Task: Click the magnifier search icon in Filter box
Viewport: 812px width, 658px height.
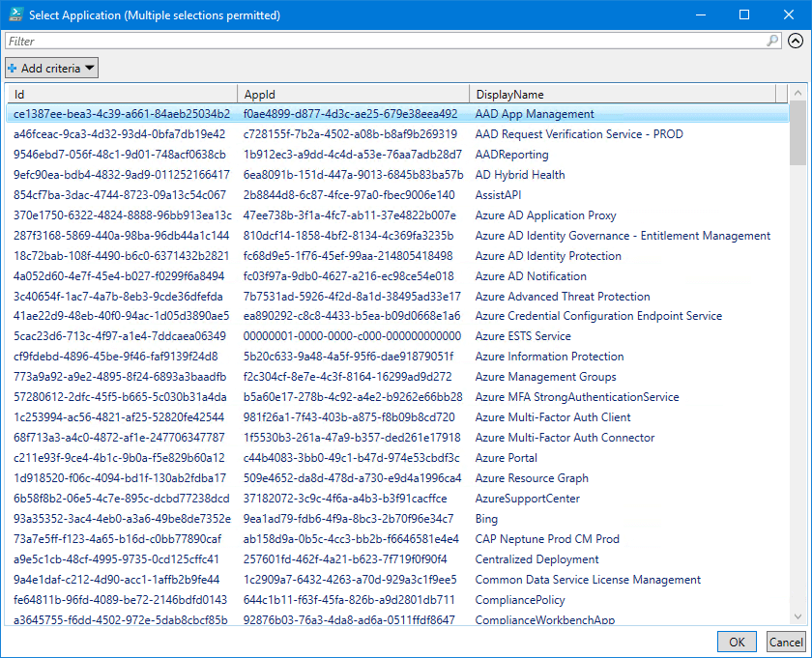Action: pyautogui.click(x=772, y=41)
